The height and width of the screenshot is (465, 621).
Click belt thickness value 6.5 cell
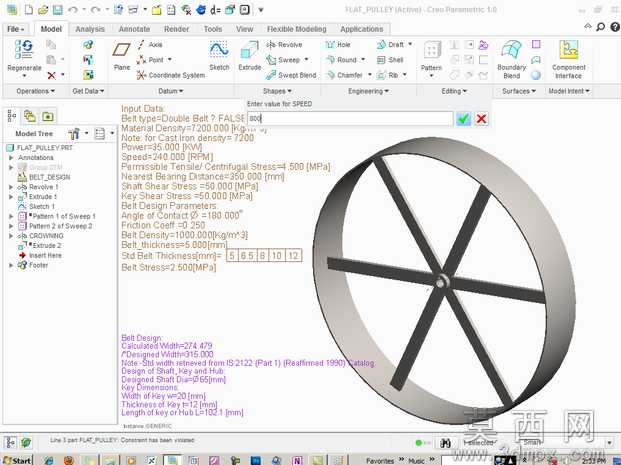pyautogui.click(x=247, y=255)
